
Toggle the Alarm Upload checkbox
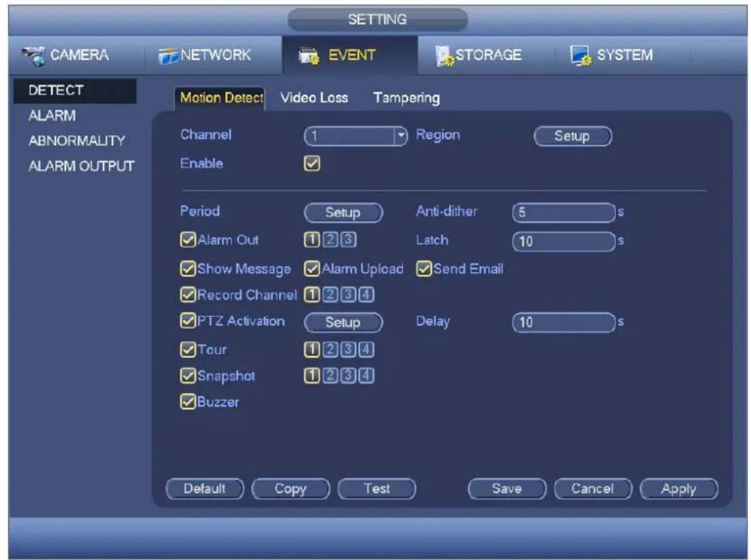point(312,269)
